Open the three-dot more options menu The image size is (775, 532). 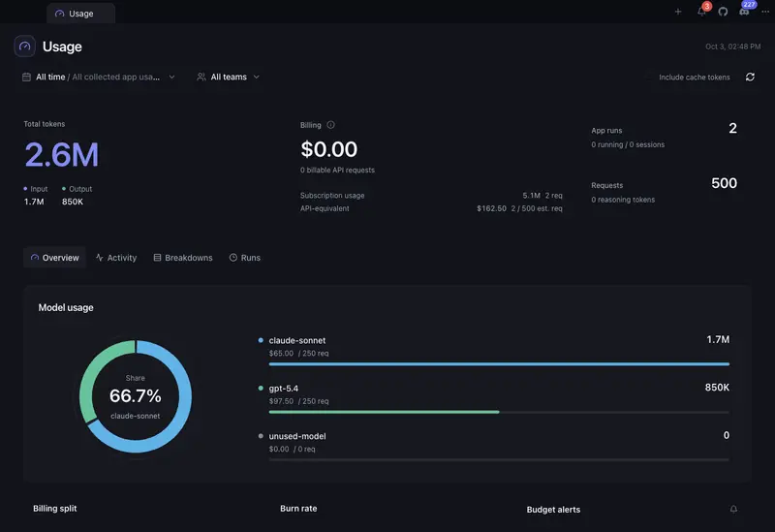coord(765,12)
